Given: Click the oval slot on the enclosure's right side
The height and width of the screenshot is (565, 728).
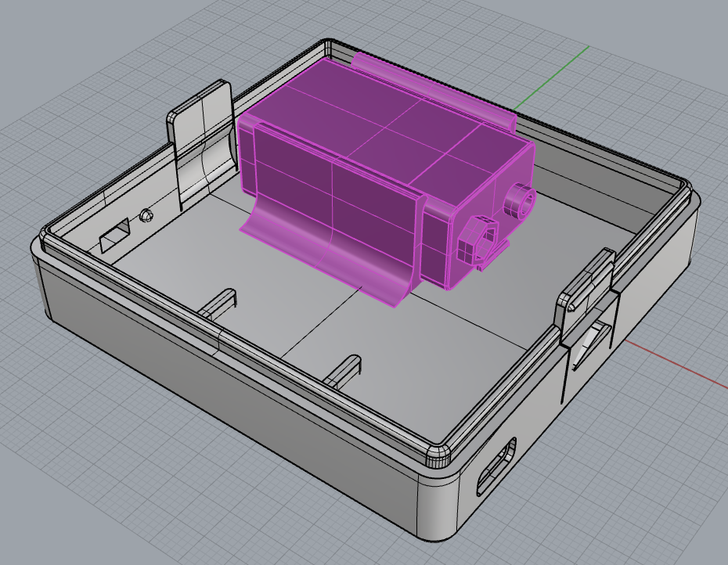Looking at the screenshot, I should tap(497, 466).
